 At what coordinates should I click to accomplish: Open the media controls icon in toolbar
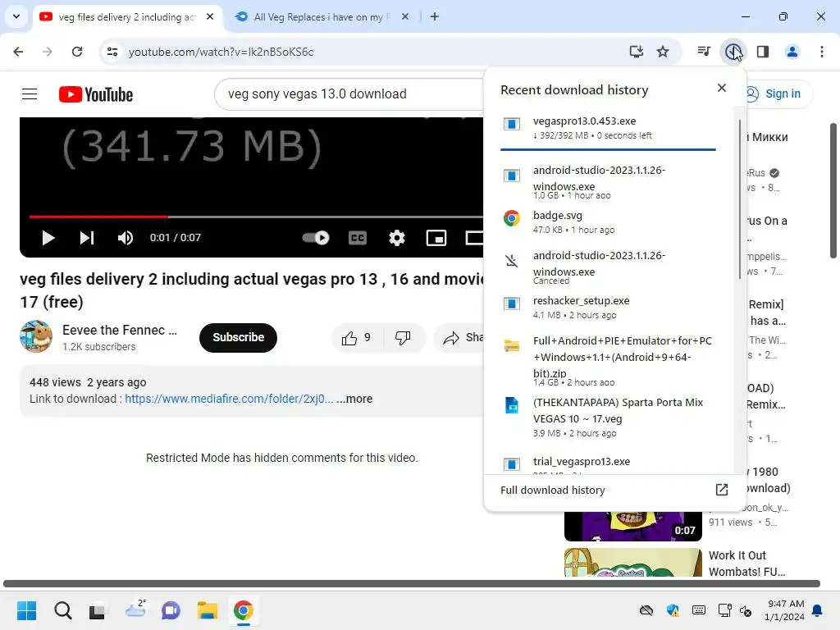click(x=704, y=52)
